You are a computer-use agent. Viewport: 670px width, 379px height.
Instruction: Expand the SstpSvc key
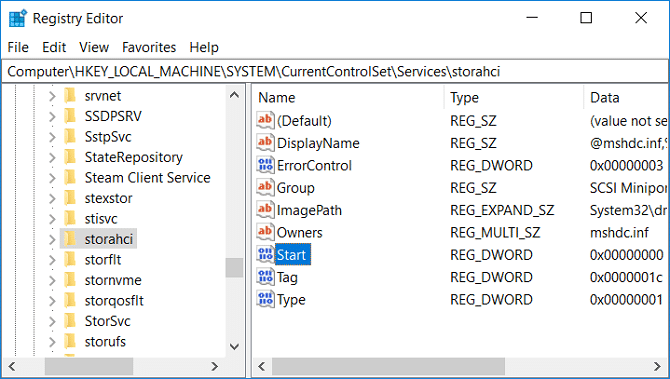tap(52, 137)
